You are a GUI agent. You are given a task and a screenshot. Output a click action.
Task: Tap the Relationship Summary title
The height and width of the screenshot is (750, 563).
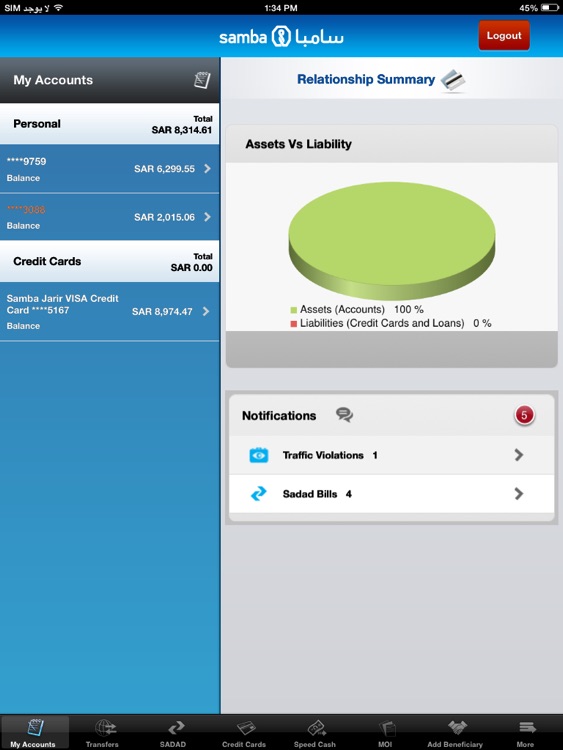point(366,79)
